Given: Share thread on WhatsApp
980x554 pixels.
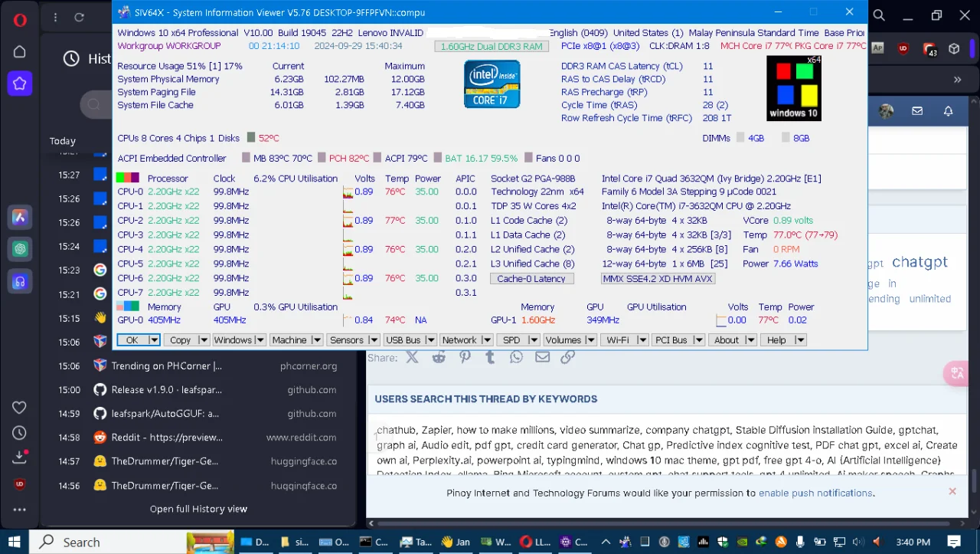Looking at the screenshot, I should pos(516,356).
